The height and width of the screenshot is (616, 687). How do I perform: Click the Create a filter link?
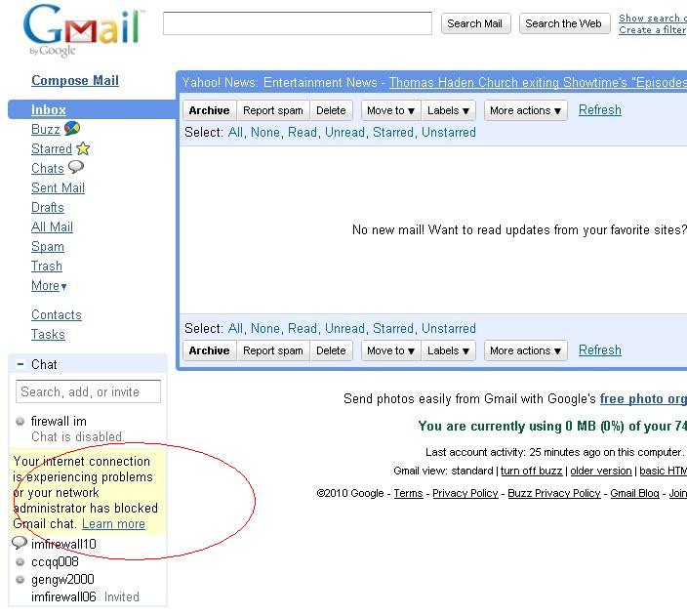pos(653,30)
